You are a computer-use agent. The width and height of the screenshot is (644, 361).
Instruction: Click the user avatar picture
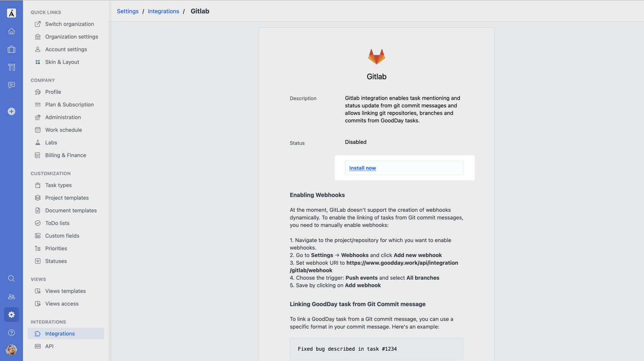11,350
